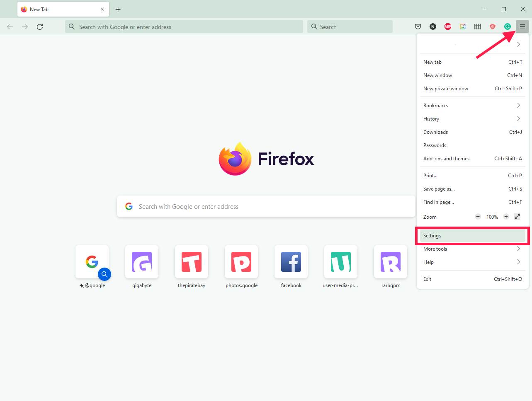Save page to Pocket
Image resolution: width=532 pixels, height=401 pixels.
click(x=418, y=27)
